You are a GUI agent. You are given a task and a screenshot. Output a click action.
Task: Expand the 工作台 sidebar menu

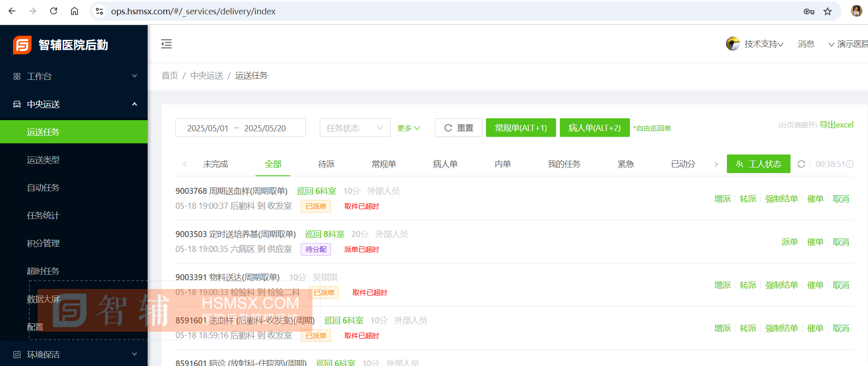(x=74, y=76)
